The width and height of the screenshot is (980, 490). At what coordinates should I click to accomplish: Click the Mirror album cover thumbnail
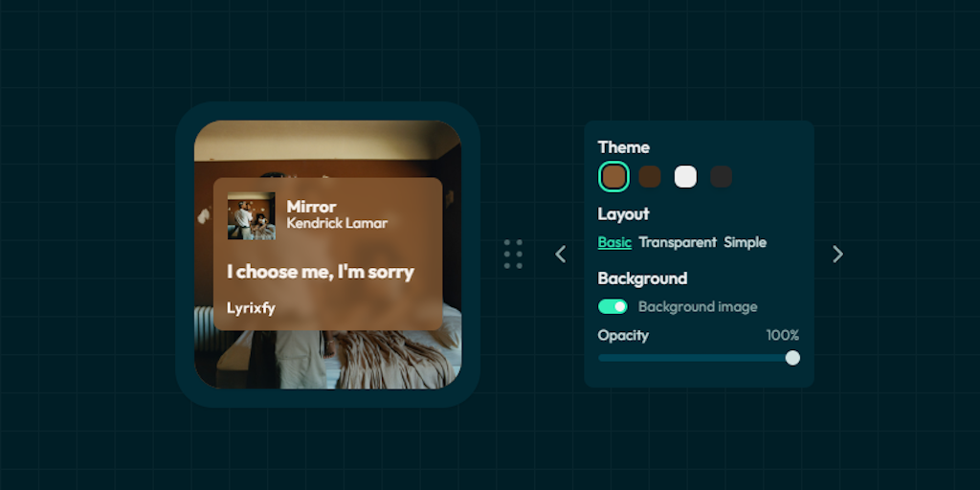(x=252, y=215)
